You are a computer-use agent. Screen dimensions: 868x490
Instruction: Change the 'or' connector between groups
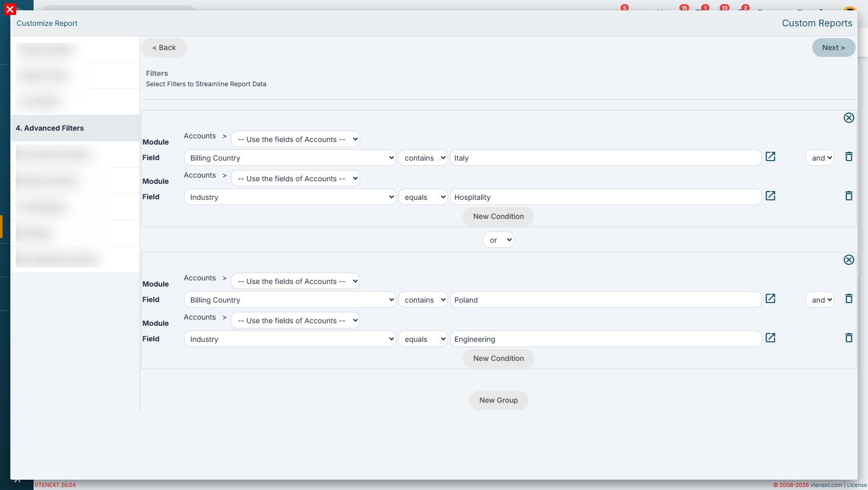(x=499, y=240)
